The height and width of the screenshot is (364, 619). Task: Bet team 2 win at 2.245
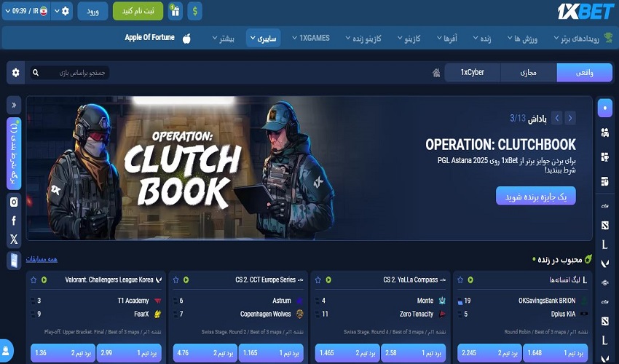[489, 353]
